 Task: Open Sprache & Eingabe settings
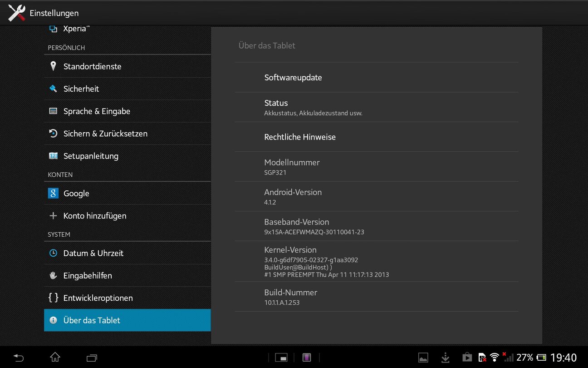(97, 111)
